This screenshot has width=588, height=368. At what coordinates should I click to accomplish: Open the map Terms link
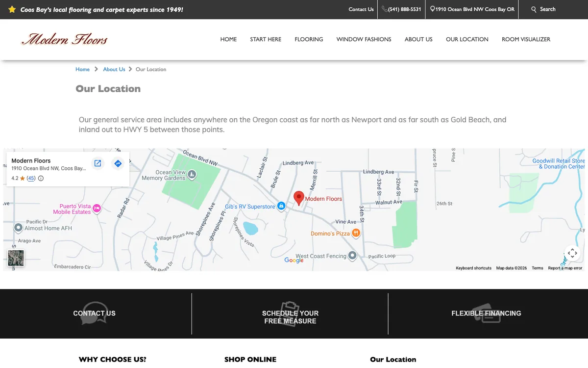coord(538,268)
